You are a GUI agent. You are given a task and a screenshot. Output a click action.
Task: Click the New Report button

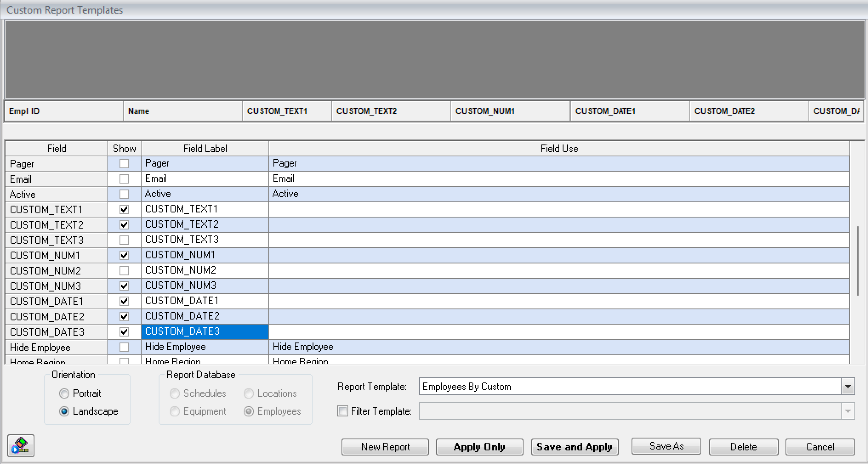point(385,447)
